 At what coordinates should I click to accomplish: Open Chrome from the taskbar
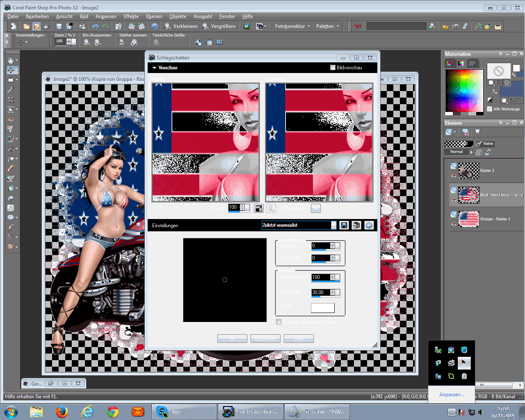tap(113, 412)
